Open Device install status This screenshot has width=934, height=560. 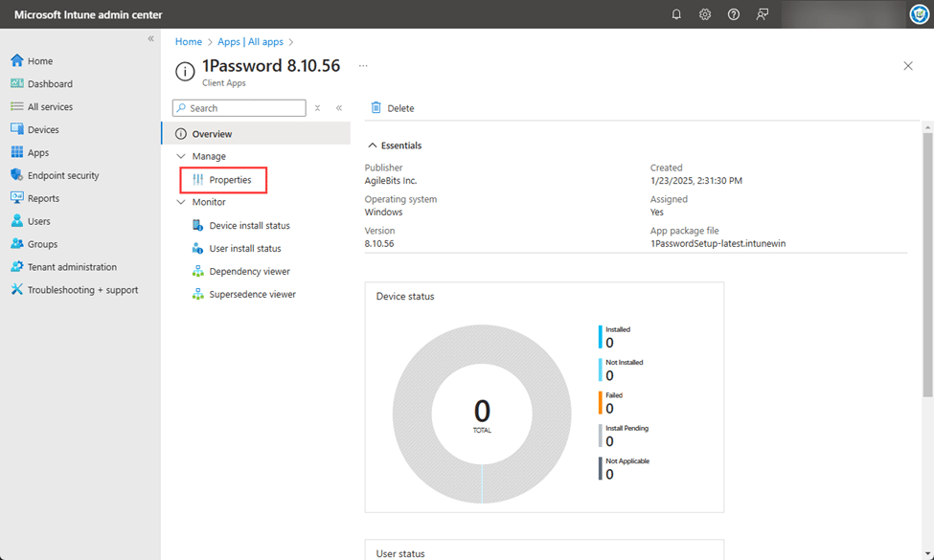[249, 226]
